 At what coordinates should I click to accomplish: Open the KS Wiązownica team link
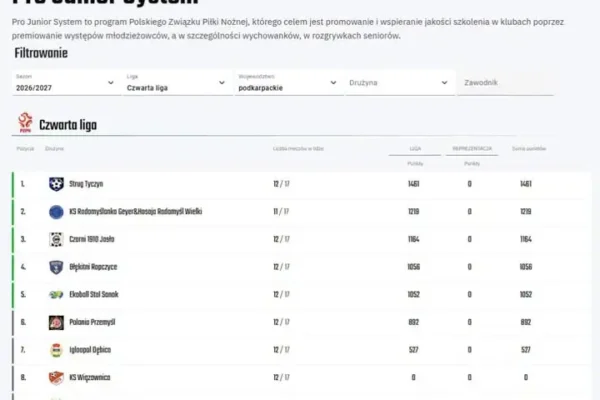pyautogui.click(x=90, y=378)
